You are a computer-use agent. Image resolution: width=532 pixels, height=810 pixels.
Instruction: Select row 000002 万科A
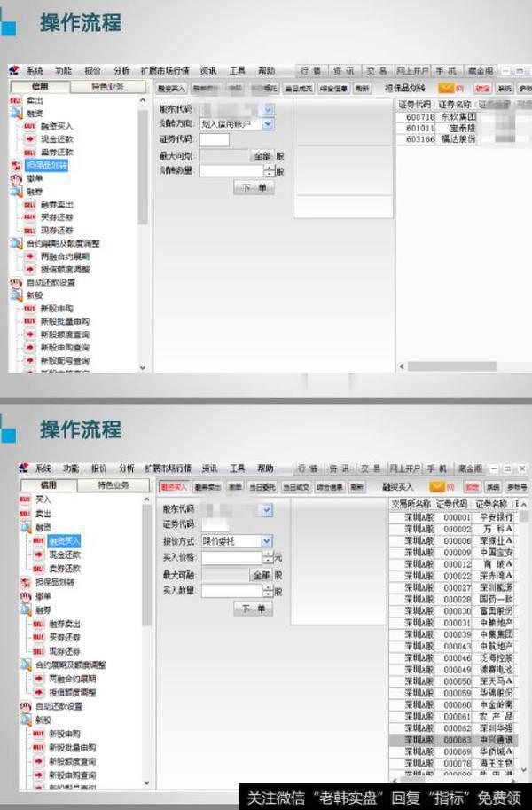pos(452,529)
